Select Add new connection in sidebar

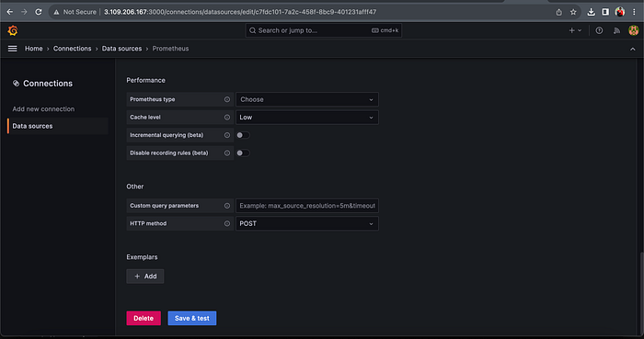point(43,109)
